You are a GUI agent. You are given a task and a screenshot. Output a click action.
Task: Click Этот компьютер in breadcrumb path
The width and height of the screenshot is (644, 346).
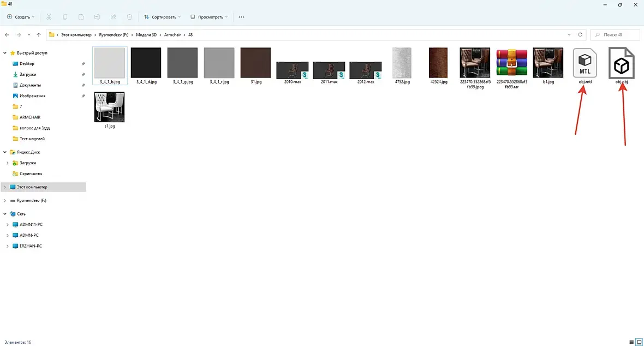[76, 35]
